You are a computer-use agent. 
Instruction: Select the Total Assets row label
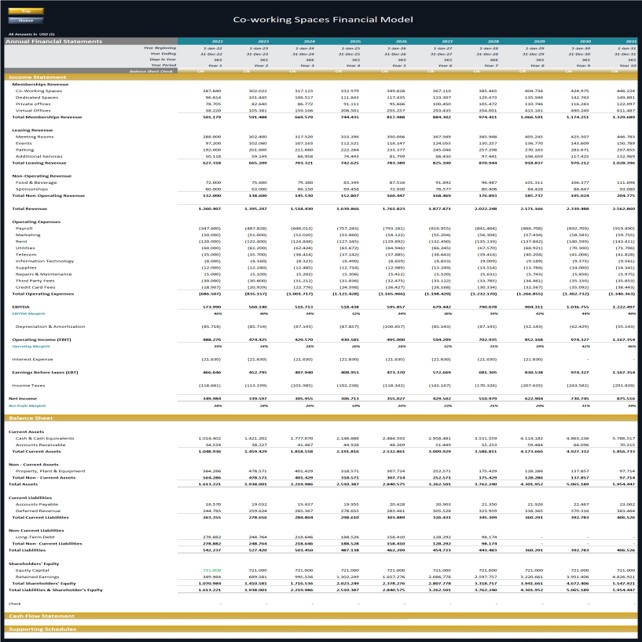pyautogui.click(x=23, y=484)
